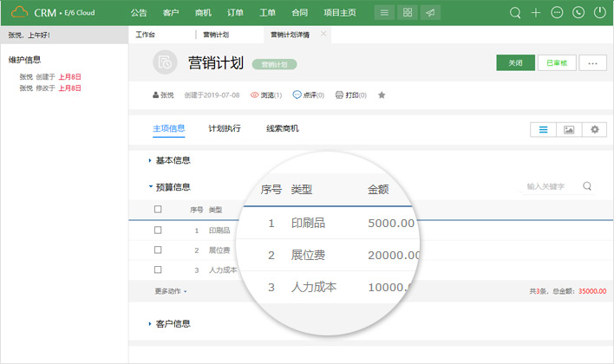Click the search magnifier in the top bar
Viewport: 614px width, 364px height.
click(x=515, y=13)
